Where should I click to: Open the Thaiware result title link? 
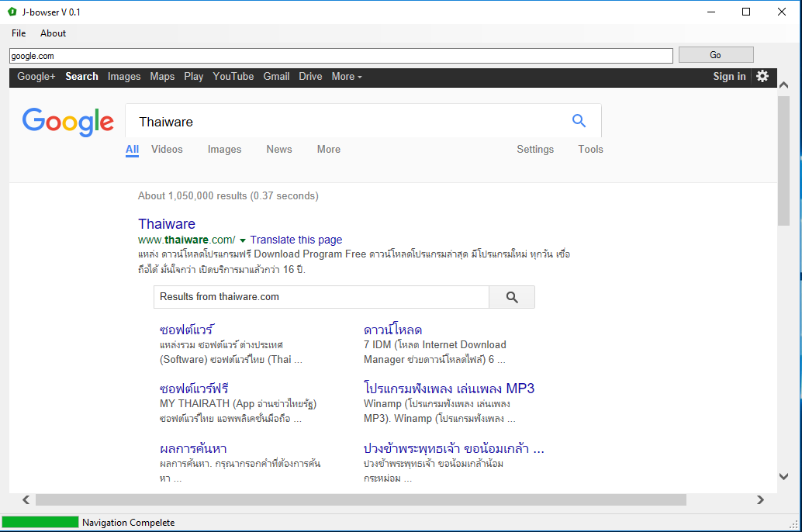[167, 224]
